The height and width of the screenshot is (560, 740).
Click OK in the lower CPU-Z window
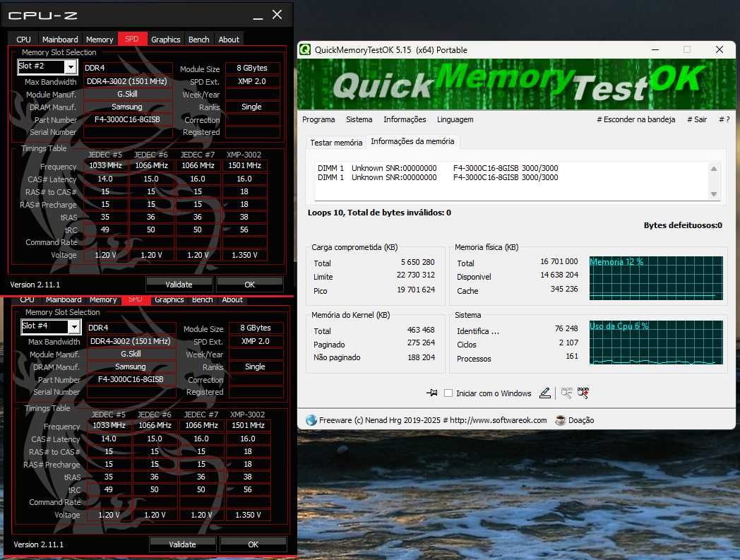click(253, 544)
